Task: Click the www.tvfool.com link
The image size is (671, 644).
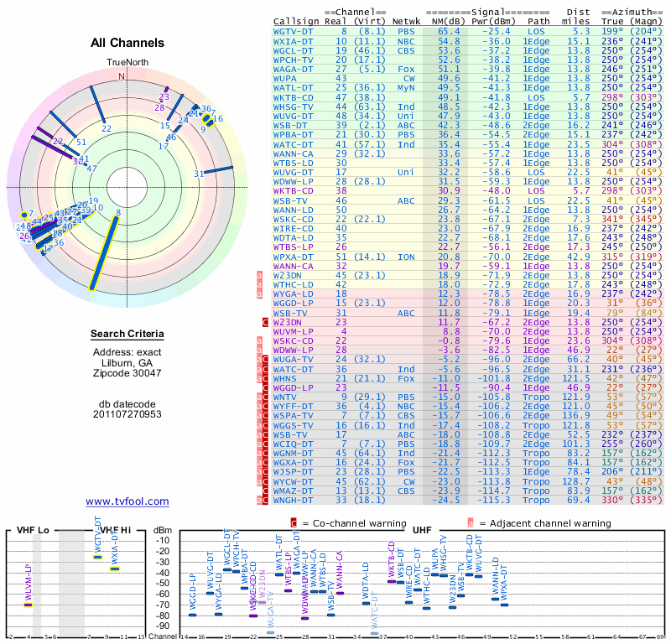Action: (x=127, y=501)
